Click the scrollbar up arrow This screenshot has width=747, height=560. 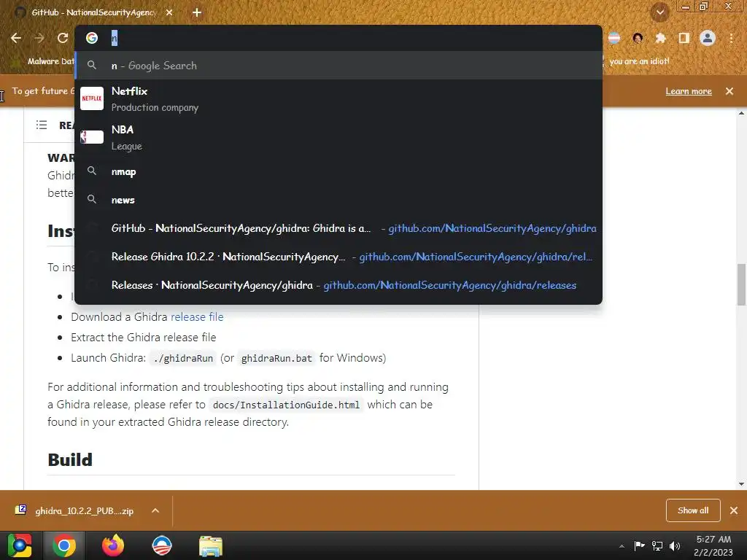click(x=741, y=113)
